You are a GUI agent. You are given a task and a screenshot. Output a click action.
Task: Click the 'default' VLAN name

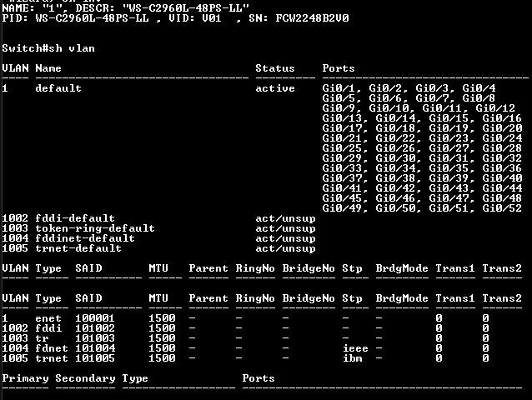coord(58,88)
